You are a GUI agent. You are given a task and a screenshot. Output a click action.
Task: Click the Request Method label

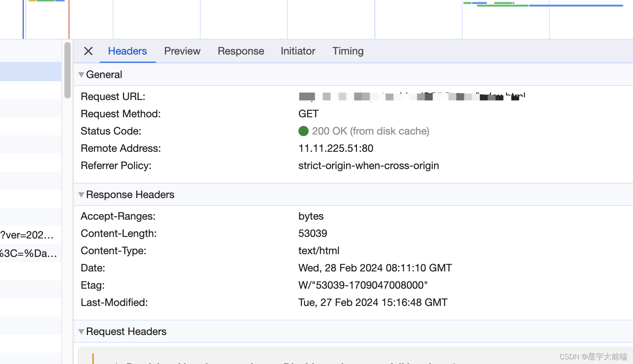pos(121,114)
